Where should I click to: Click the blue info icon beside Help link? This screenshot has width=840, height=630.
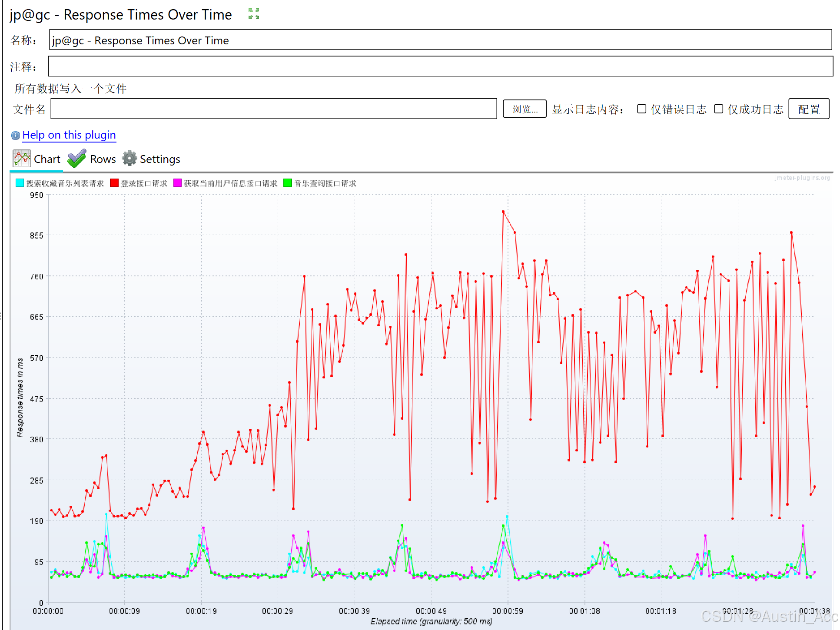click(x=15, y=136)
